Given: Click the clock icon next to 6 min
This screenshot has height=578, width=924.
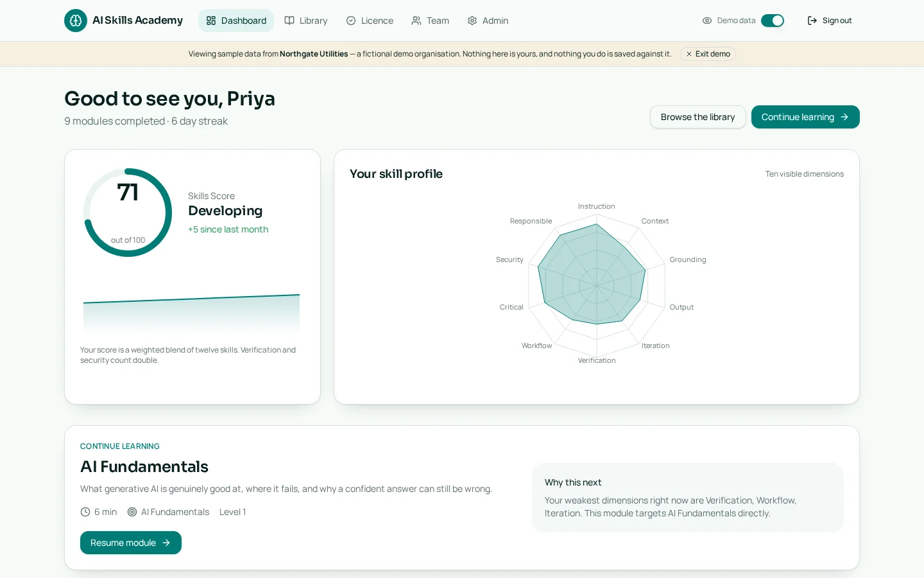Looking at the screenshot, I should [x=85, y=512].
